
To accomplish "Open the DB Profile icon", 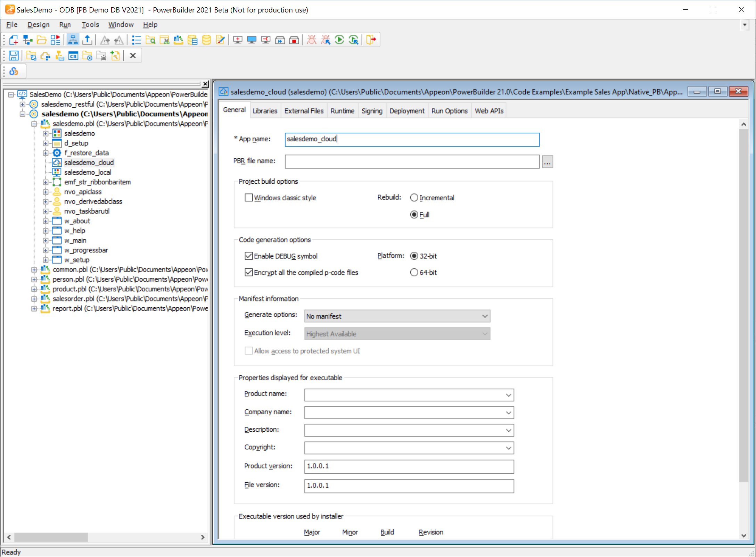I will point(192,40).
